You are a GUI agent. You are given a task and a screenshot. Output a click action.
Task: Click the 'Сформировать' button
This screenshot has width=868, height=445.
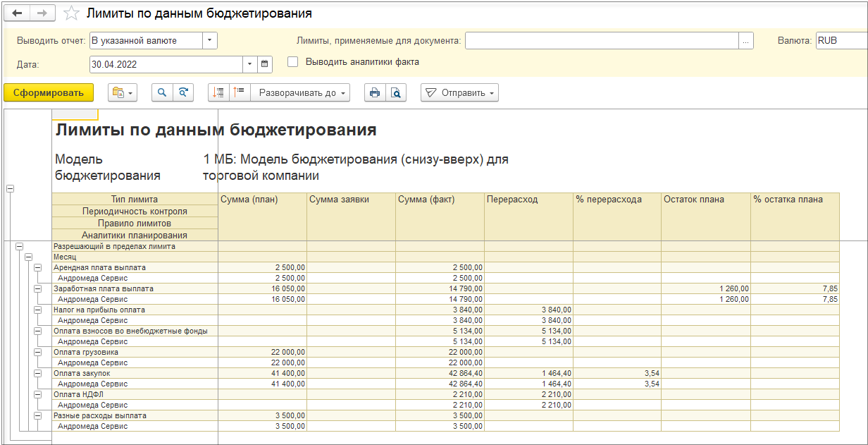(x=49, y=92)
